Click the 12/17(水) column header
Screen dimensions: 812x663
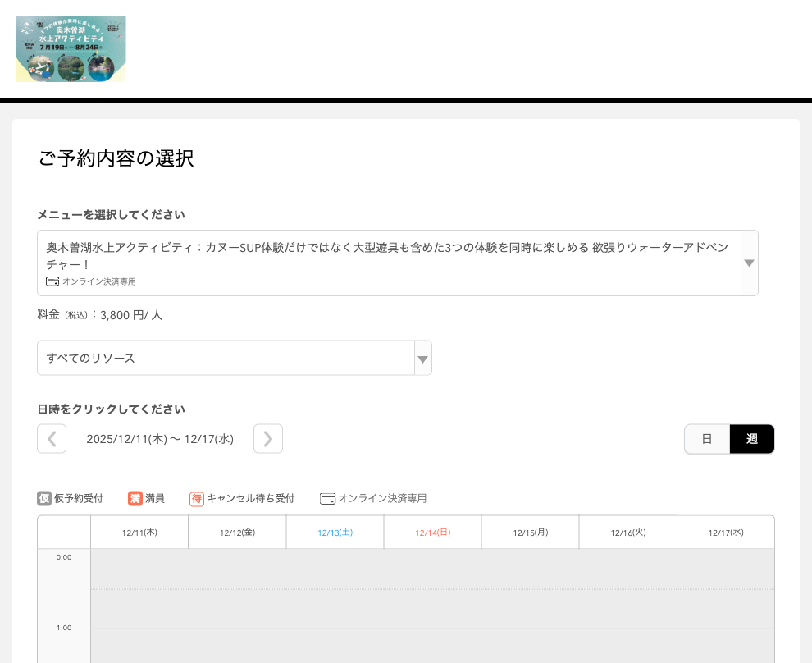coord(725,532)
